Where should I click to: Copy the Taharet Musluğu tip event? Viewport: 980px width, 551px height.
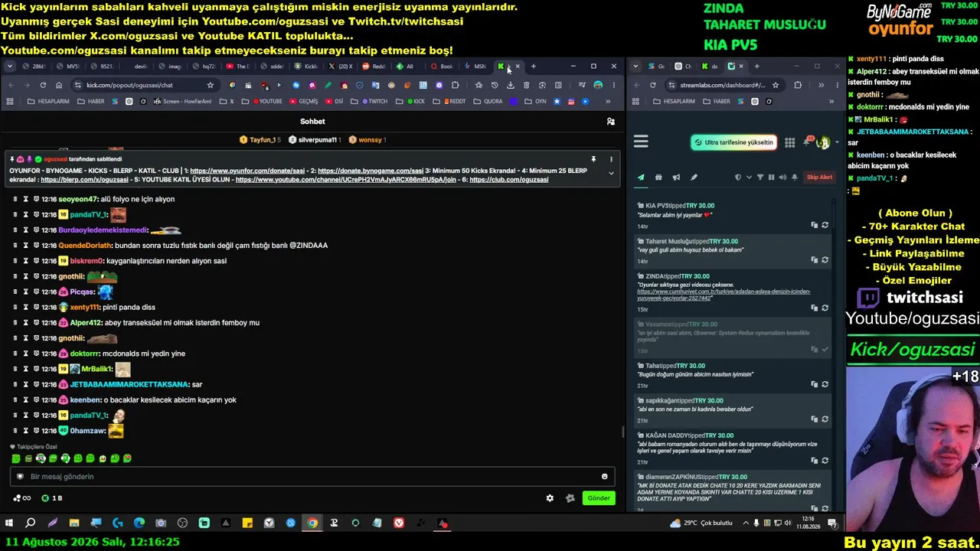[814, 260]
